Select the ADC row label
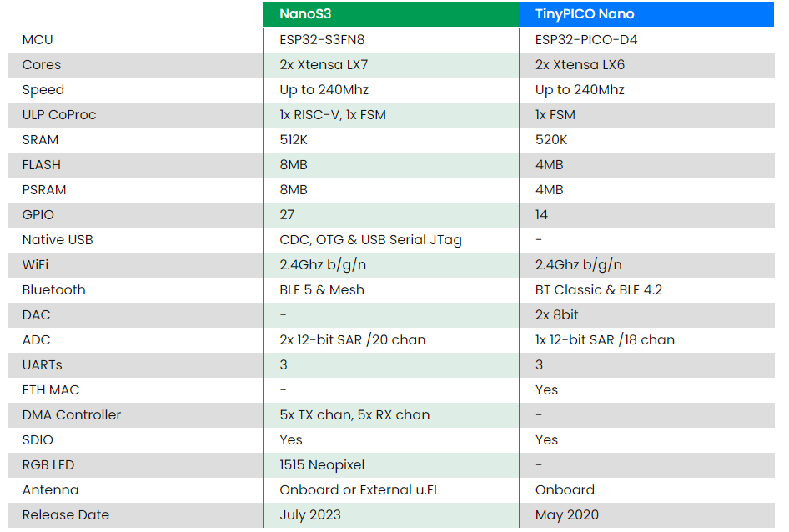Screen dimensions: 789x532 coord(36,340)
